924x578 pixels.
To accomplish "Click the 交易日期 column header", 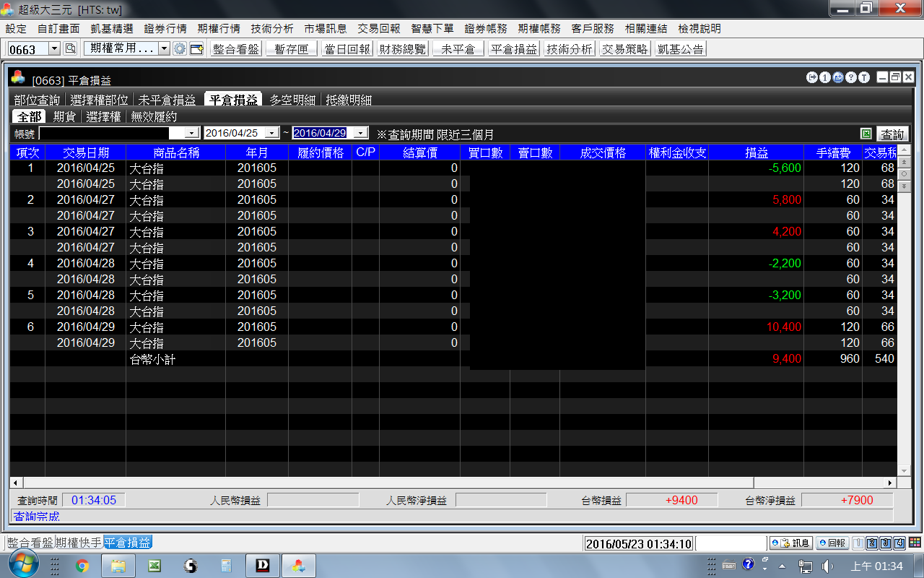I will point(86,152).
